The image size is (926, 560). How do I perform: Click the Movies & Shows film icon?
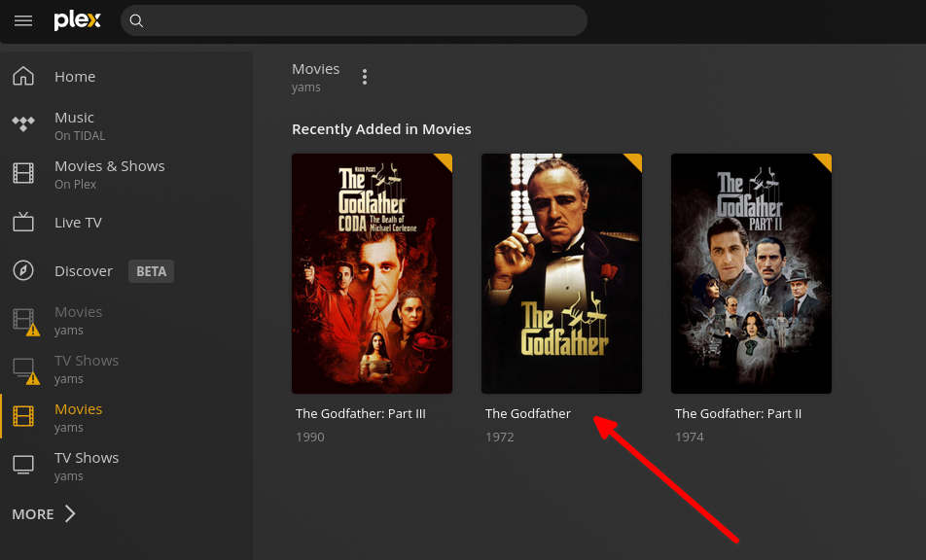click(x=23, y=173)
